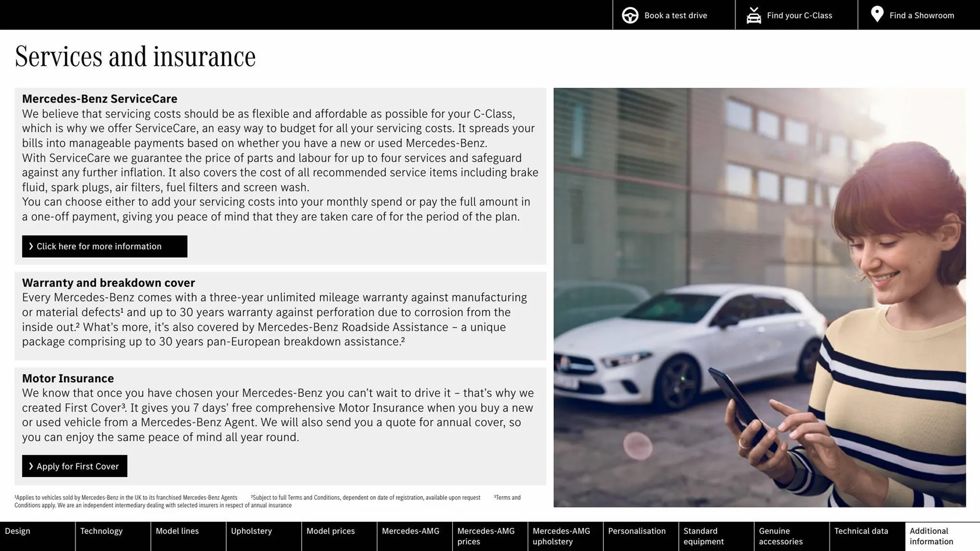Image resolution: width=980 pixels, height=551 pixels.
Task: Click the location pin Find a Showroom icon
Action: [876, 14]
